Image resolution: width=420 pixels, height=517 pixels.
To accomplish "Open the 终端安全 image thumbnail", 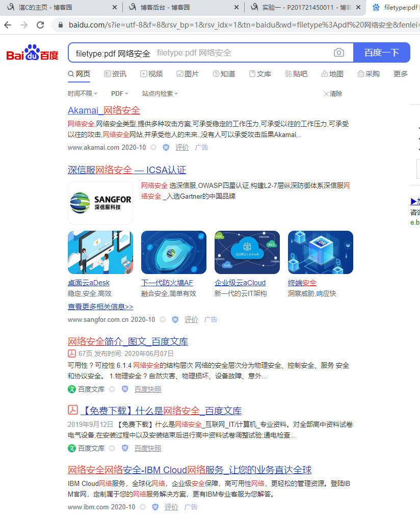I will [x=321, y=252].
